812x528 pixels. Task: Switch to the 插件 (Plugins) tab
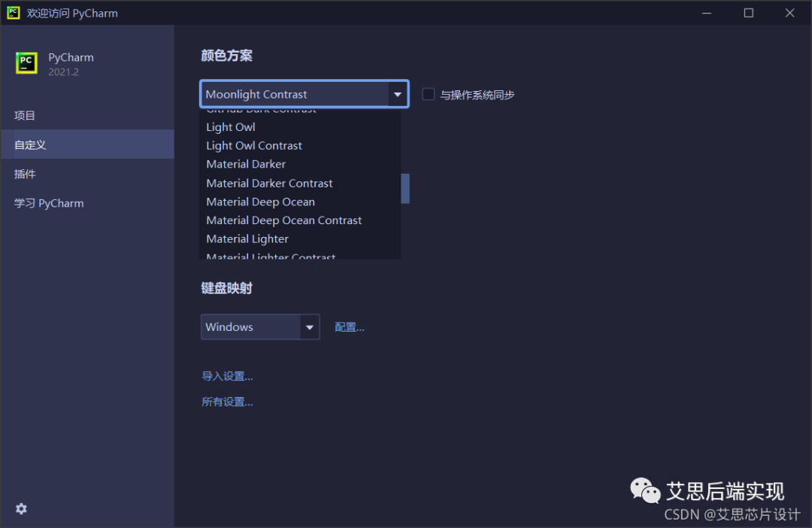tap(25, 174)
